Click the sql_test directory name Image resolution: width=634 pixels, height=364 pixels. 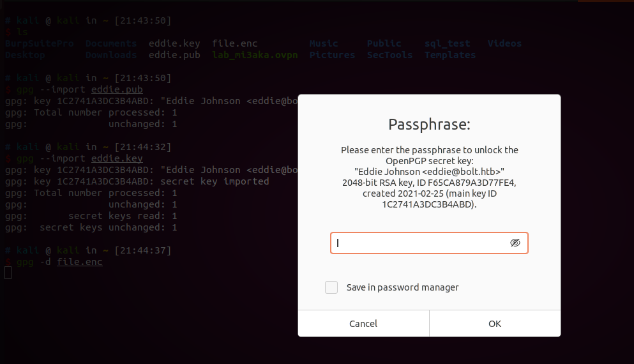[x=447, y=43]
